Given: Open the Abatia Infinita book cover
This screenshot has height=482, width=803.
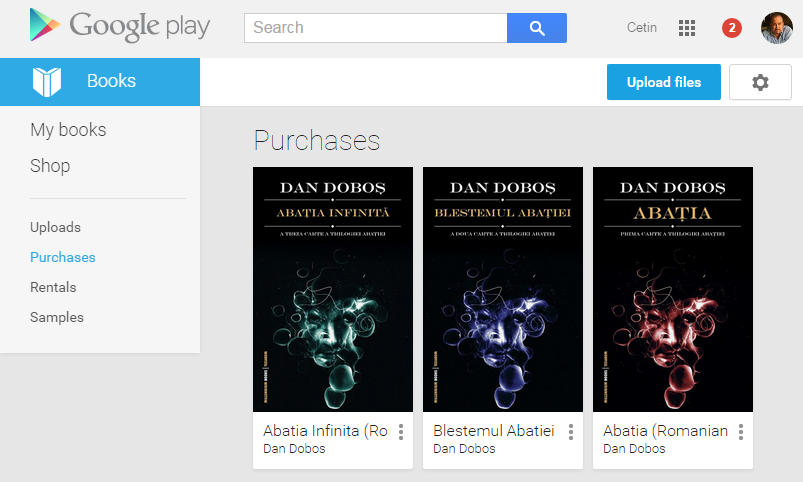Looking at the screenshot, I should [x=333, y=289].
